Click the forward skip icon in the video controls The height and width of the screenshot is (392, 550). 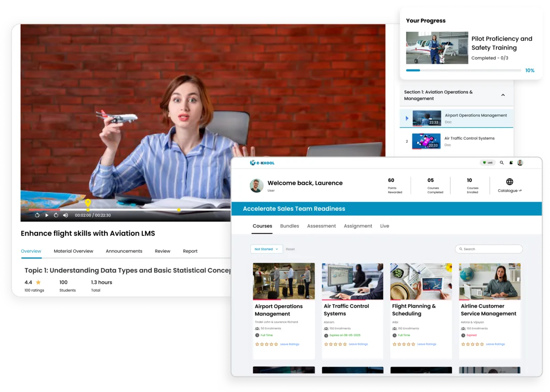click(56, 215)
